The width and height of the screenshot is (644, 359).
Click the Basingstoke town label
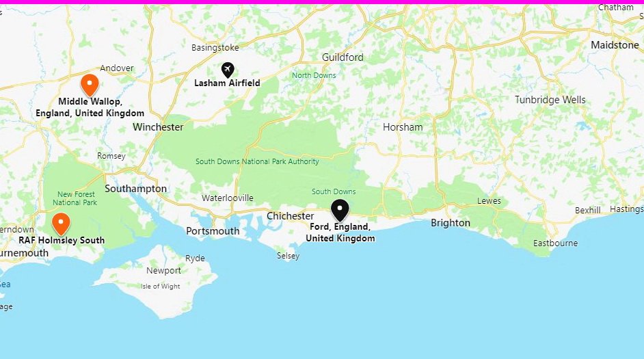pyautogui.click(x=215, y=48)
